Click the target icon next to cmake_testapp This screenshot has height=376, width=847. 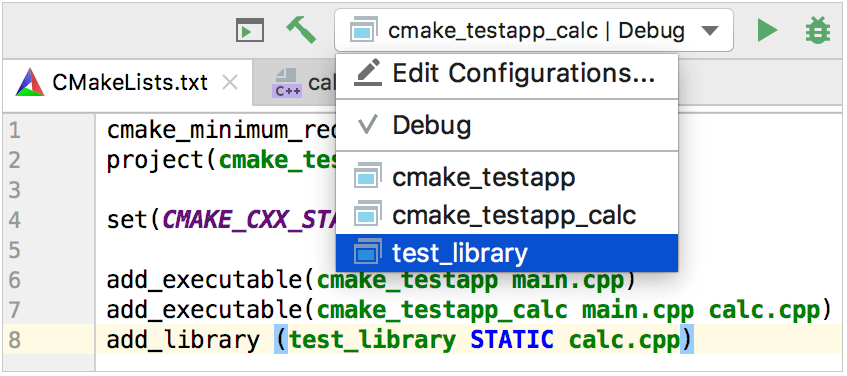click(367, 176)
